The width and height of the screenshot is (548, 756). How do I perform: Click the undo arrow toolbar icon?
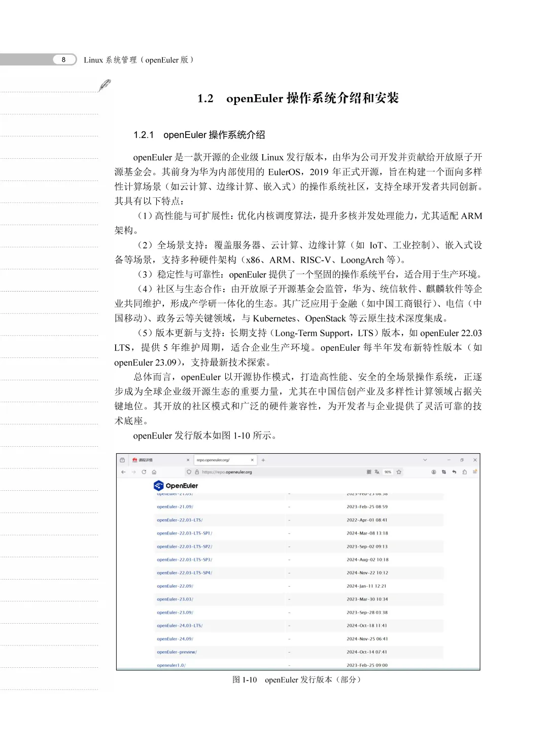[x=454, y=472]
